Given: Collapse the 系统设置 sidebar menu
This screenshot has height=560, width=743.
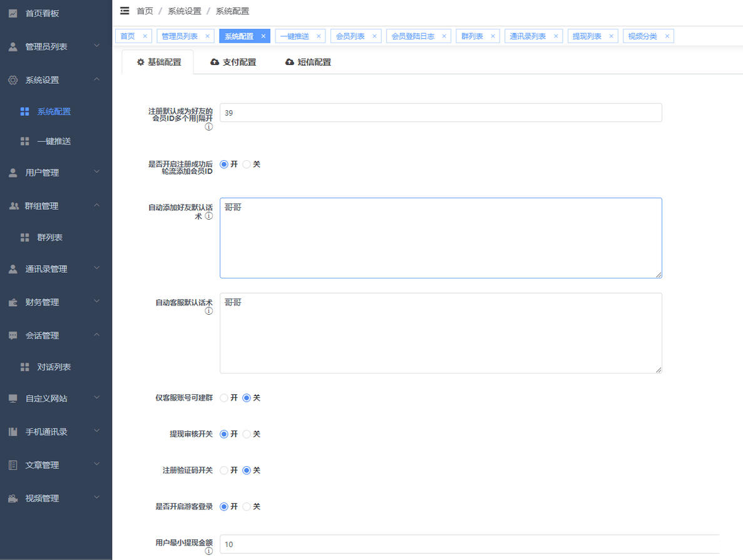Looking at the screenshot, I should 56,80.
